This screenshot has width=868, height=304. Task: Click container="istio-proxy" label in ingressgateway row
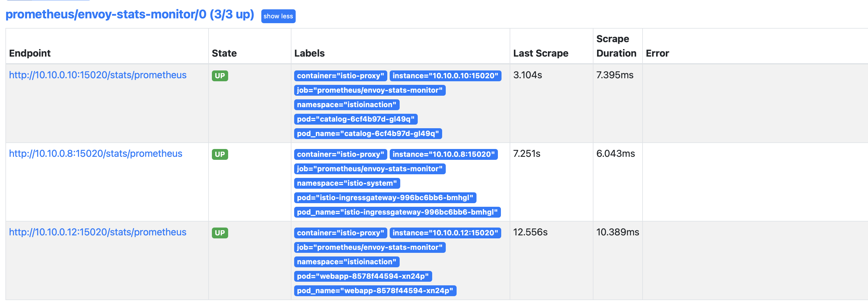click(x=340, y=154)
